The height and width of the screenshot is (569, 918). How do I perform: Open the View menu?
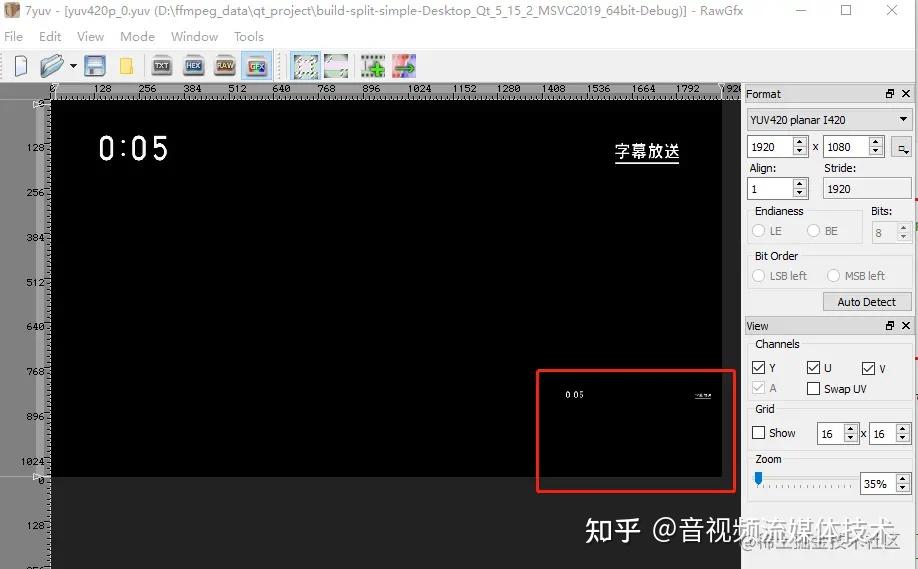tap(90, 36)
